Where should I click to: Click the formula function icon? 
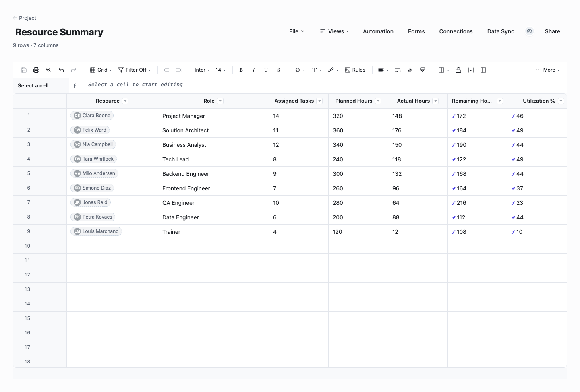click(75, 86)
